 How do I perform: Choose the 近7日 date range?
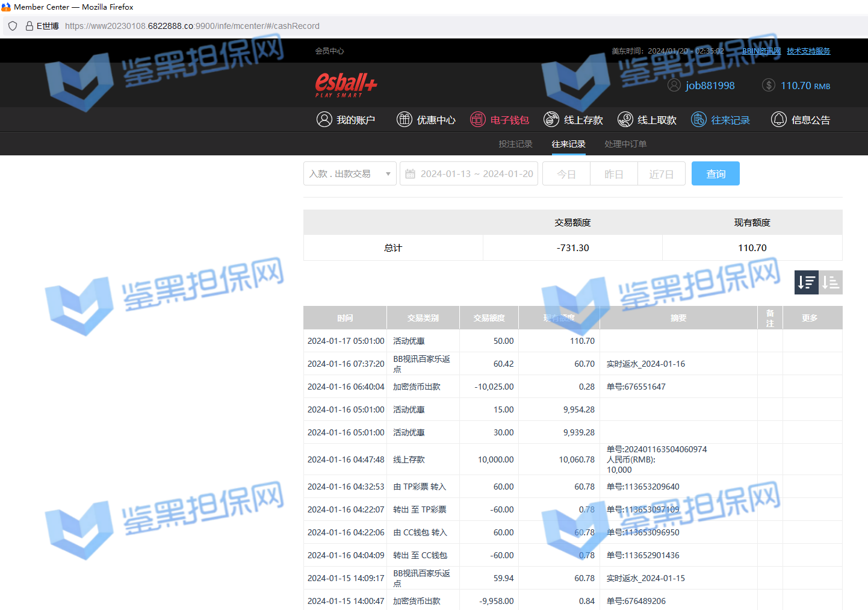click(x=661, y=174)
